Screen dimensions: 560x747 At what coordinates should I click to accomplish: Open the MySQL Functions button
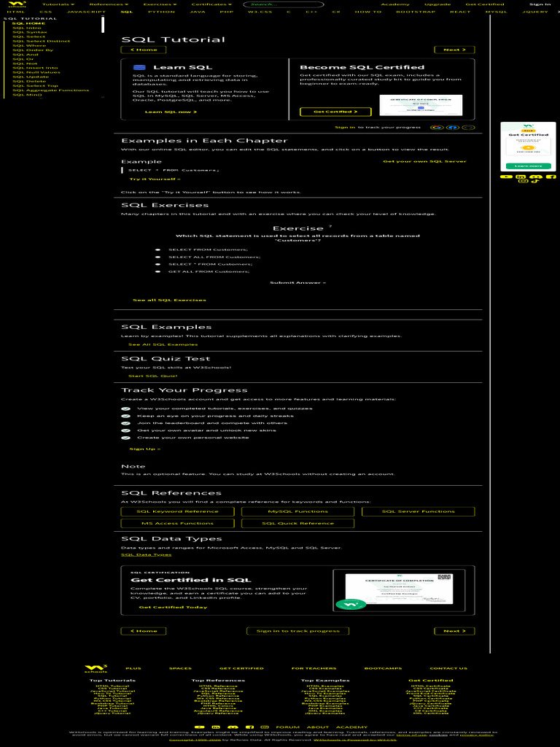click(297, 511)
